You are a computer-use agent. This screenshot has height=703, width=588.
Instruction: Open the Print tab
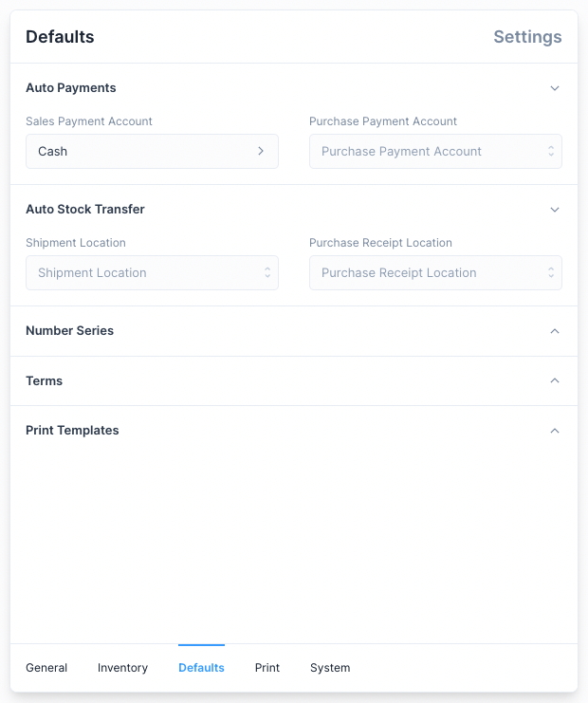point(267,668)
